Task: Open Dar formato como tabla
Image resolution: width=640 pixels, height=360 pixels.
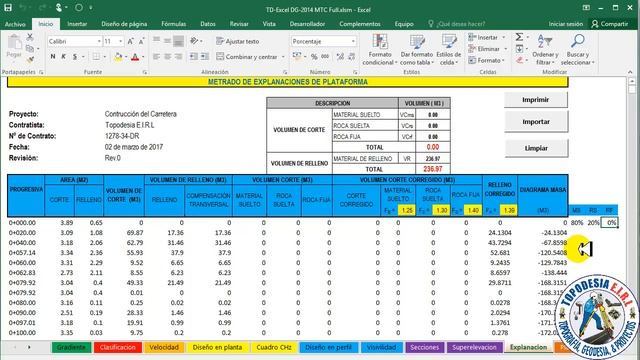Action: pos(416,50)
